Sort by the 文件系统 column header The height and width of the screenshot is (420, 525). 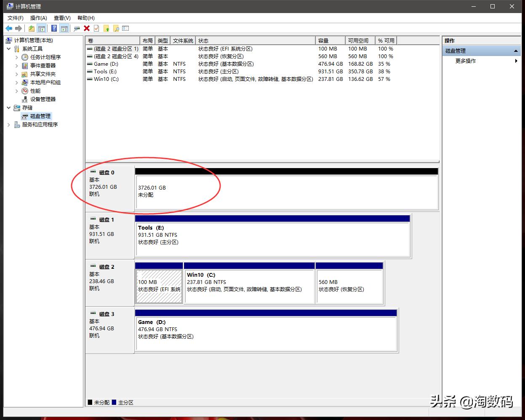(183, 40)
